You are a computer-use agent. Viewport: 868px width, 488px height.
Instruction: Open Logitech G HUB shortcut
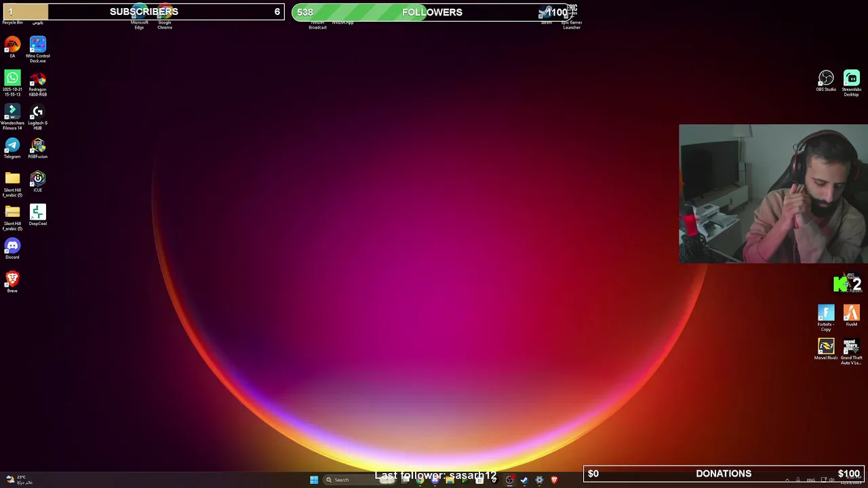pos(38,117)
